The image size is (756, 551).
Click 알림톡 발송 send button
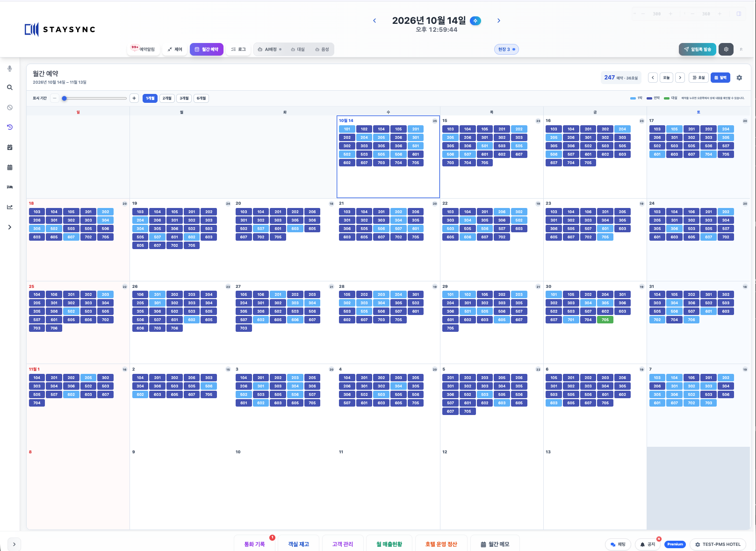(x=698, y=49)
